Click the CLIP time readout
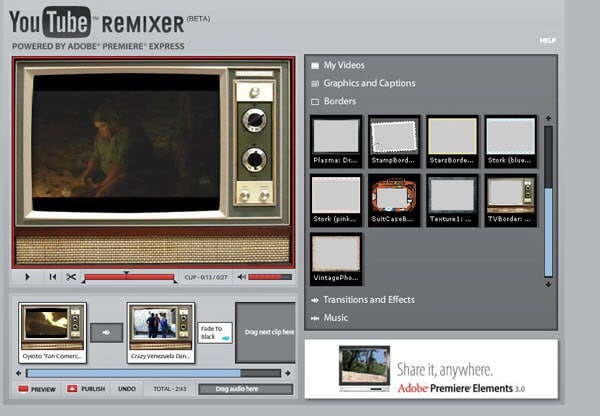This screenshot has height=416, width=600. point(206,277)
